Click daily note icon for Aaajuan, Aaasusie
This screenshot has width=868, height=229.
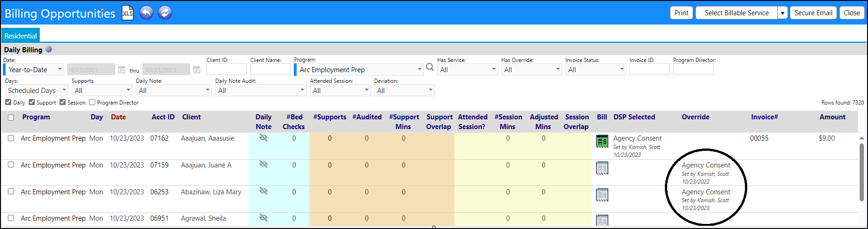pos(264,138)
